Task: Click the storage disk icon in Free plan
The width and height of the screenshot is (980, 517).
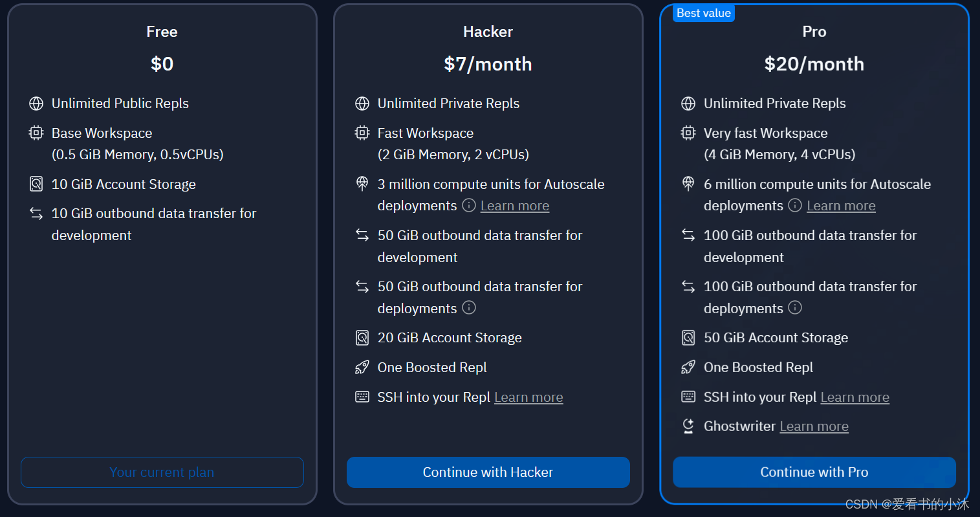Action: [x=36, y=184]
